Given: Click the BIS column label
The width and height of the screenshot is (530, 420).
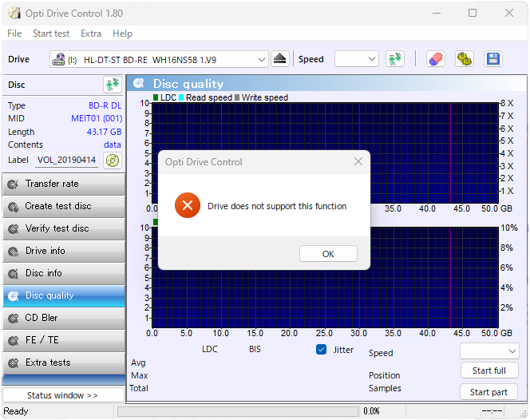Looking at the screenshot, I should [255, 349].
